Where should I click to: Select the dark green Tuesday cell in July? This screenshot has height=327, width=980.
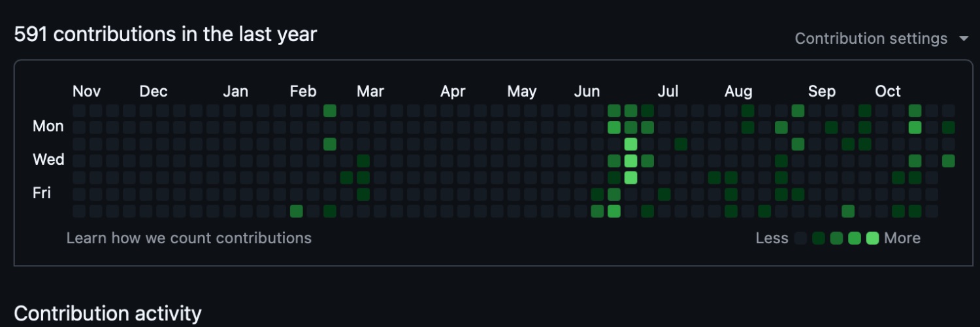point(681,144)
